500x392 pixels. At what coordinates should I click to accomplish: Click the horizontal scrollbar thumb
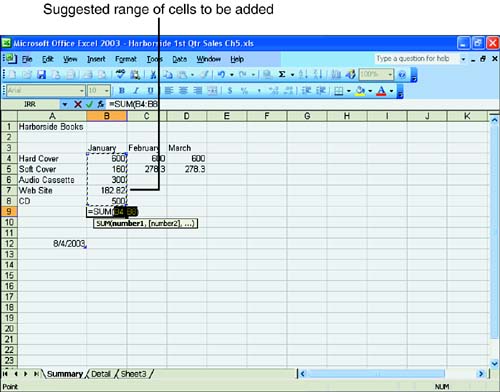pyautogui.click(x=376, y=374)
